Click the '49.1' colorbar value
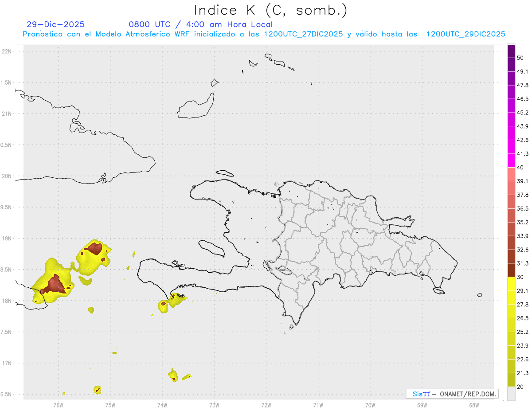 [x=523, y=71]
